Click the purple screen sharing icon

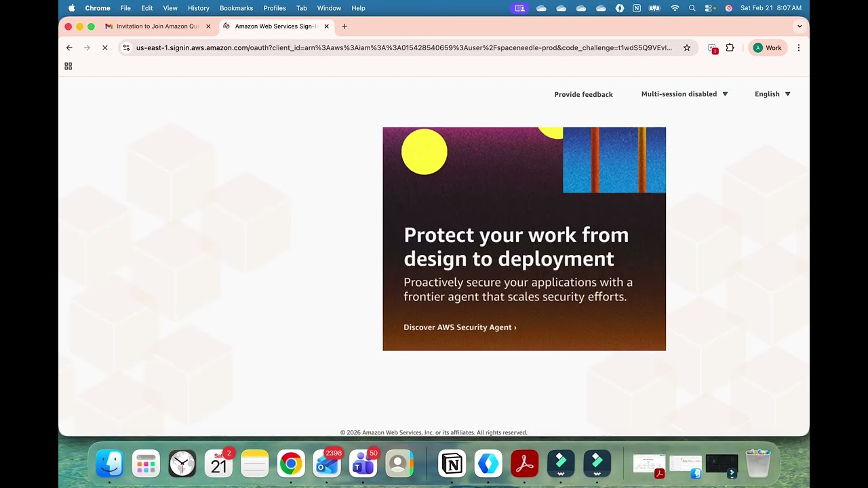(x=520, y=8)
